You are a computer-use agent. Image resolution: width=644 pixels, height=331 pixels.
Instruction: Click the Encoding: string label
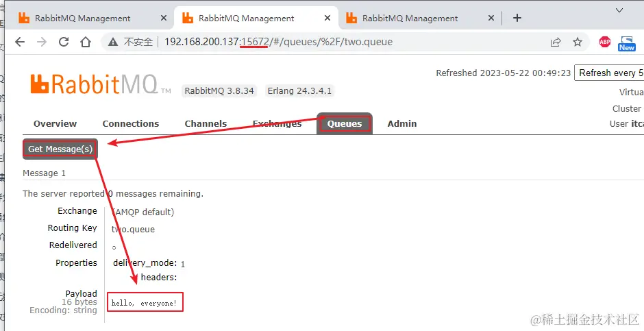tap(63, 310)
